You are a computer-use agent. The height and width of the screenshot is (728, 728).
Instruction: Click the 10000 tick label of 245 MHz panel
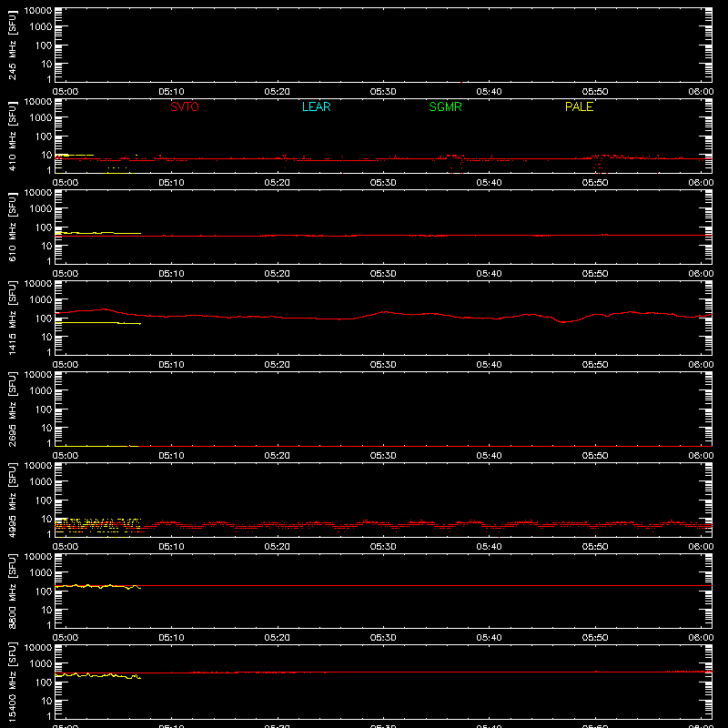(x=38, y=11)
